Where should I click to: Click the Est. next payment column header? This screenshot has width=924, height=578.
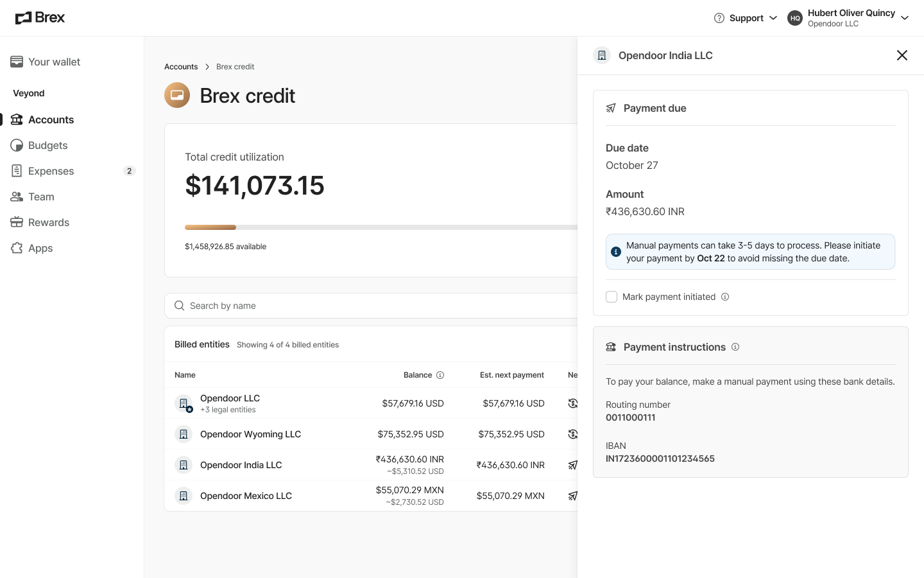[x=512, y=375]
